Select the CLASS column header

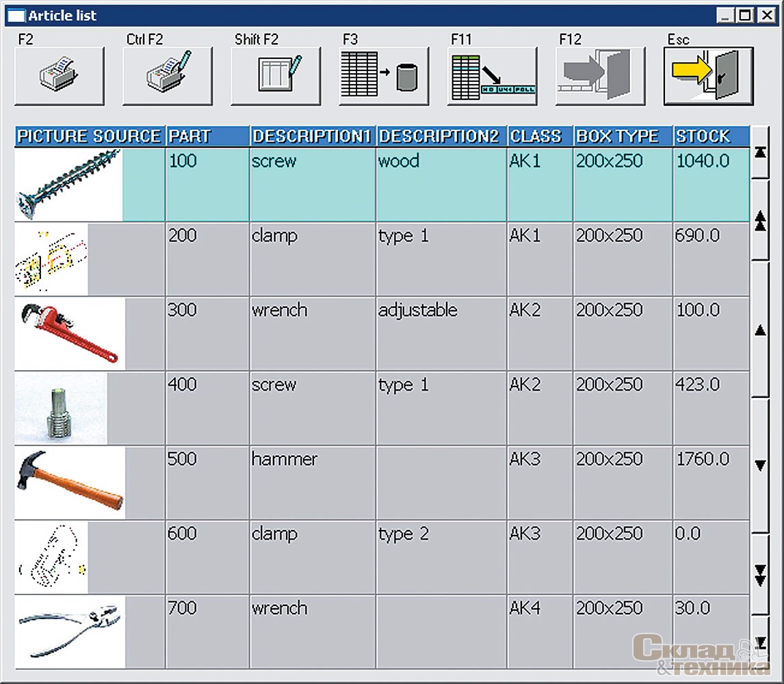540,136
